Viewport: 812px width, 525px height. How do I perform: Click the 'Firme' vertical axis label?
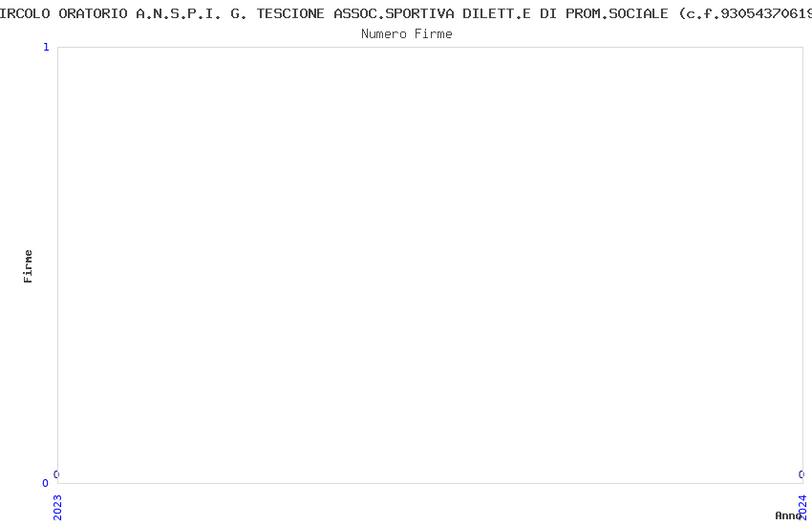28,266
